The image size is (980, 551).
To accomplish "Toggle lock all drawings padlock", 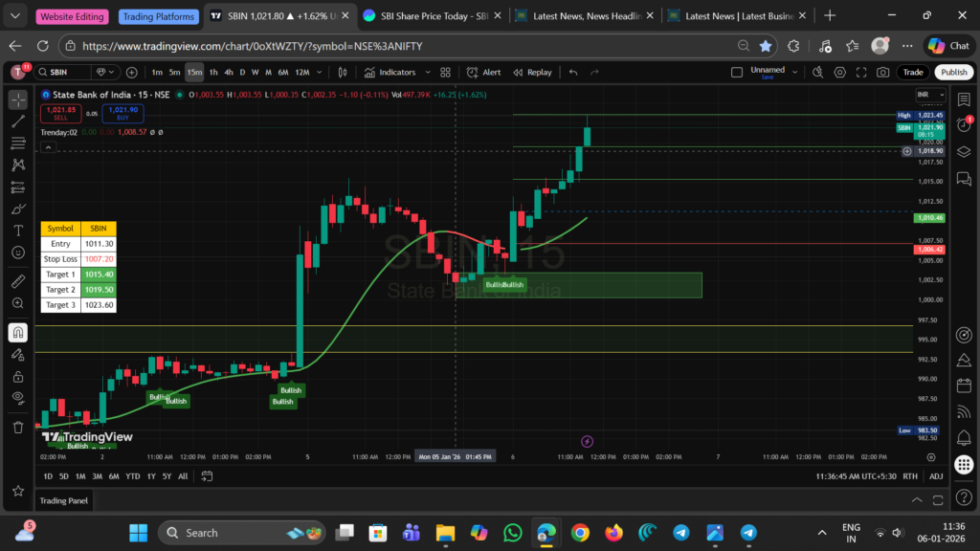I will [x=17, y=376].
